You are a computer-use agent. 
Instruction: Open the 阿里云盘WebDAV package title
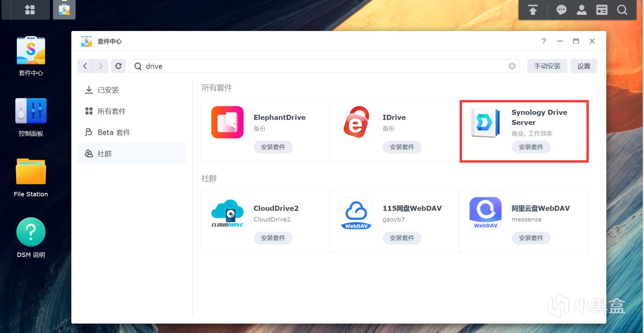[x=540, y=208]
